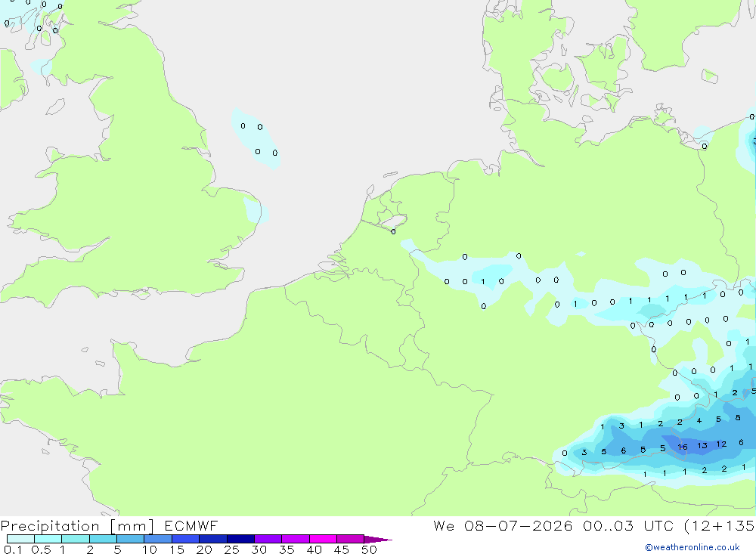756x554 pixels.
Task: Click the 'We 08-07-2026' date text
Action: pos(503,525)
